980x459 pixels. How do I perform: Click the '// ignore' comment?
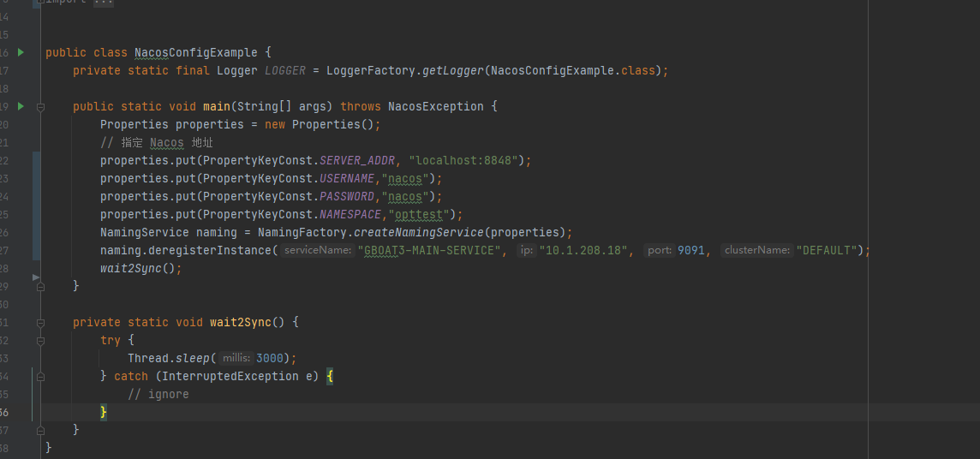coord(158,395)
